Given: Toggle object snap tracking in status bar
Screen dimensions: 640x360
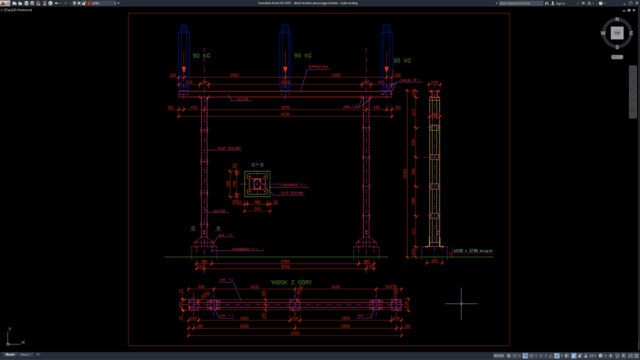Looking at the screenshot, I should point(550,356).
